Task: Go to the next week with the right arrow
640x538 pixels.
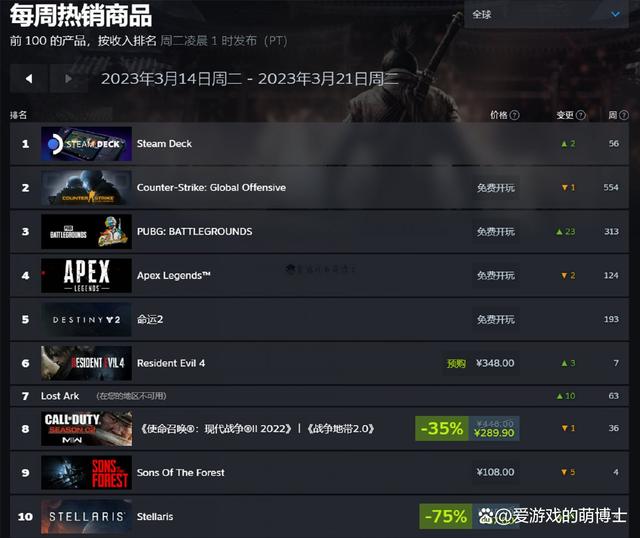Action: (x=68, y=78)
